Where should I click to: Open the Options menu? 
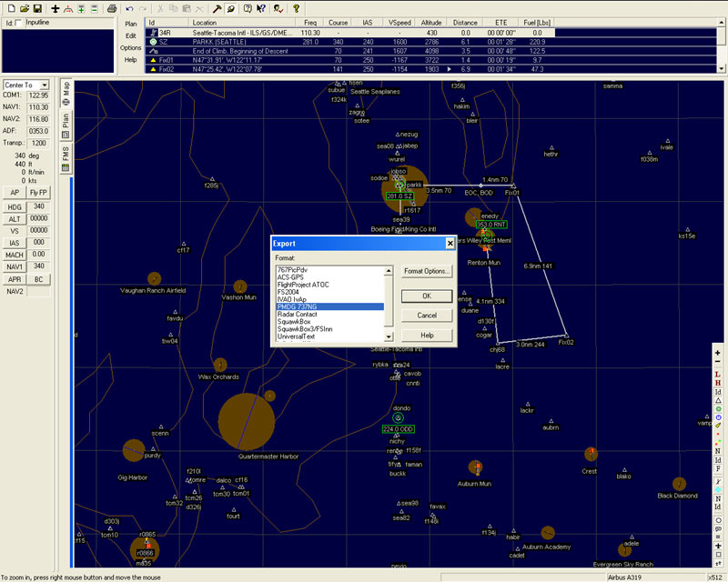[x=130, y=47]
